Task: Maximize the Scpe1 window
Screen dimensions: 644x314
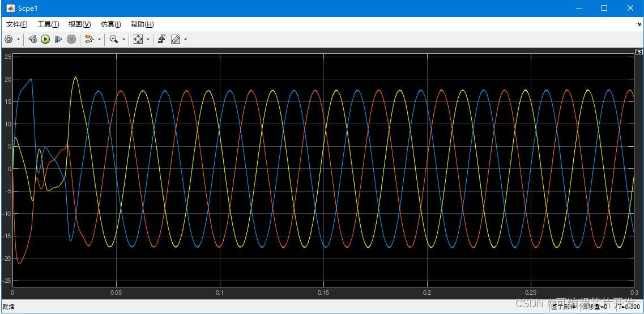Action: (x=604, y=9)
